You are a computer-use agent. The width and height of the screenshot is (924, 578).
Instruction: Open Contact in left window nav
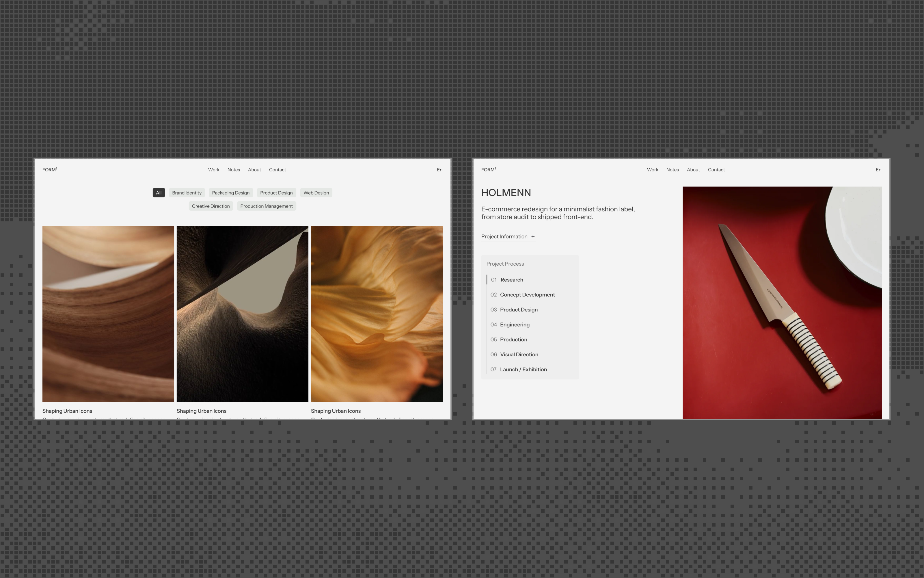(x=277, y=170)
